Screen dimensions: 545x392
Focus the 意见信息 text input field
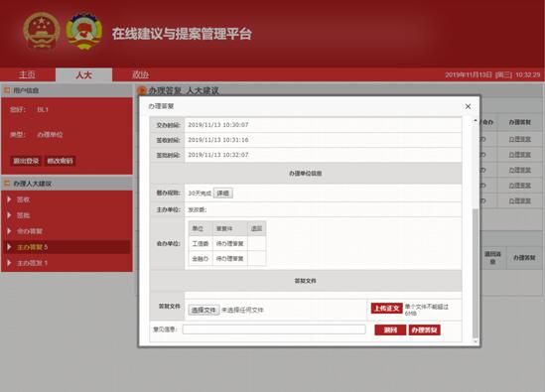(x=274, y=329)
